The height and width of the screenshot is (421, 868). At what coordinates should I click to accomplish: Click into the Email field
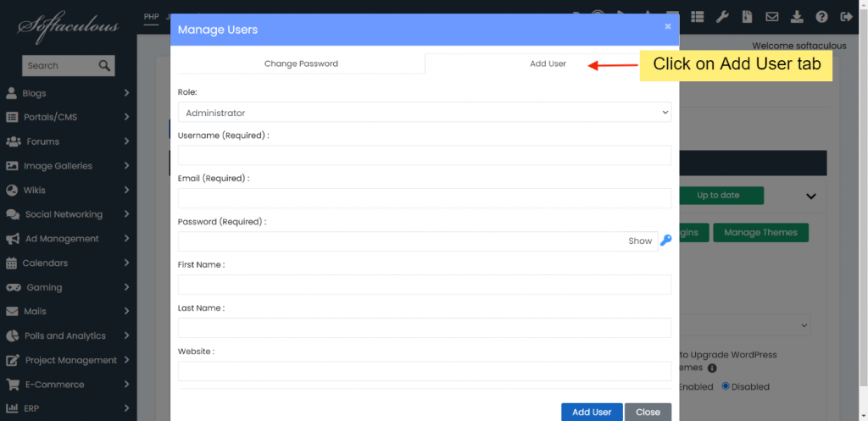pyautogui.click(x=425, y=198)
